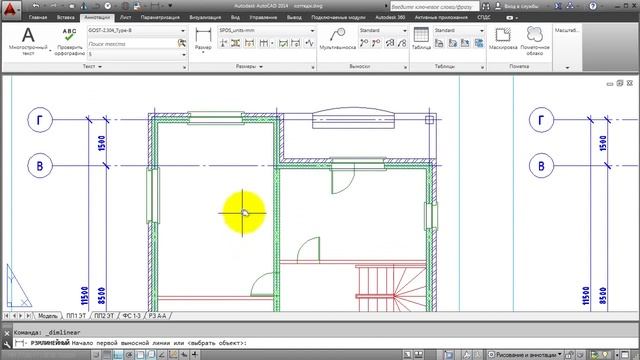Expand the Размеры panel title arrow
This screenshot has width=640, height=360.
coord(261,67)
